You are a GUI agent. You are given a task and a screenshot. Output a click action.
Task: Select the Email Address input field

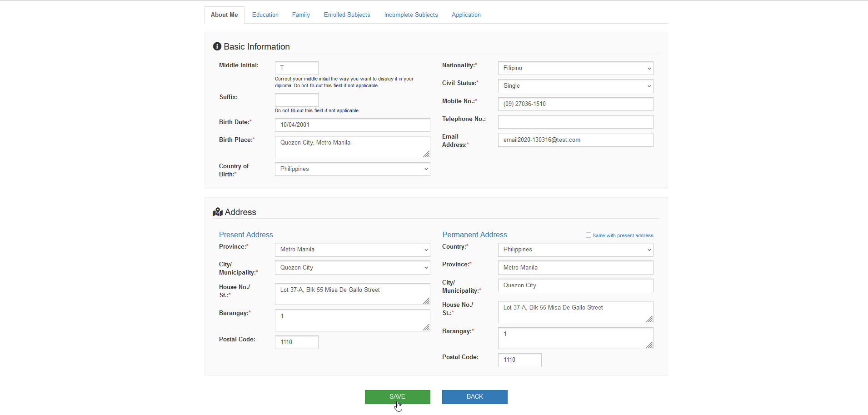point(575,140)
